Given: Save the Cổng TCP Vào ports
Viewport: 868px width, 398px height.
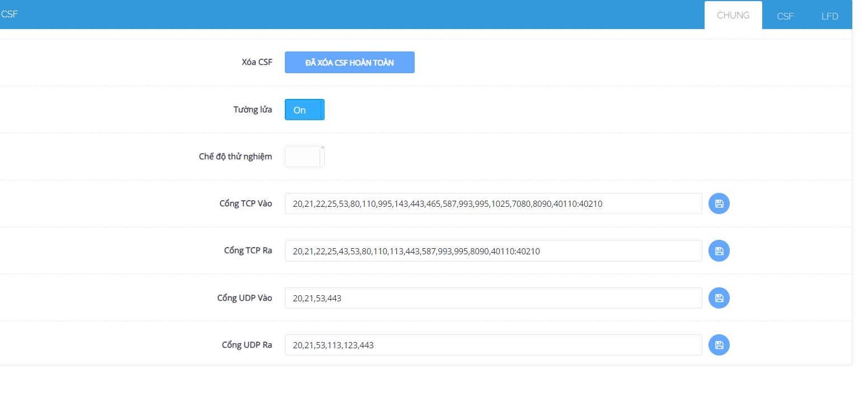Looking at the screenshot, I should pos(719,203).
